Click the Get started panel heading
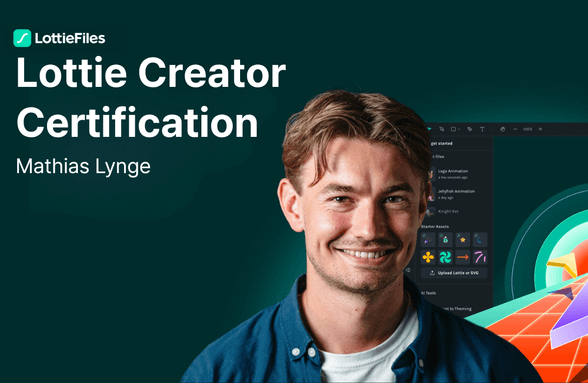The image size is (588, 383). (441, 143)
